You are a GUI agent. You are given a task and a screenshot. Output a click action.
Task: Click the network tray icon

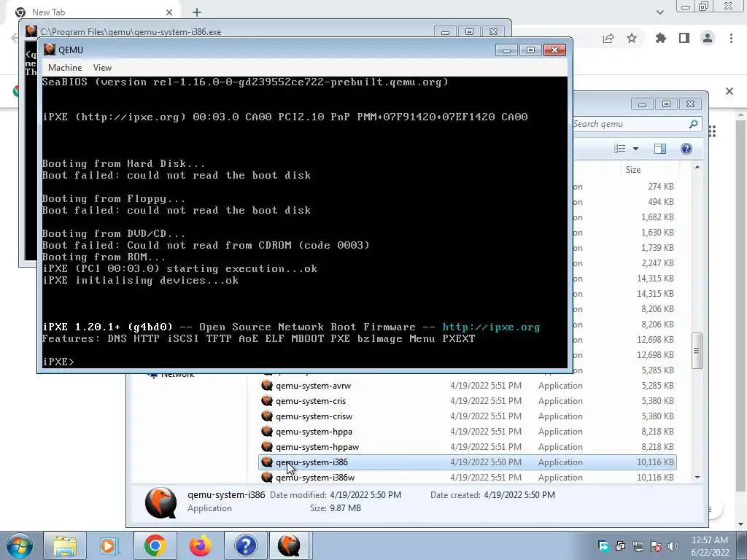638,546
